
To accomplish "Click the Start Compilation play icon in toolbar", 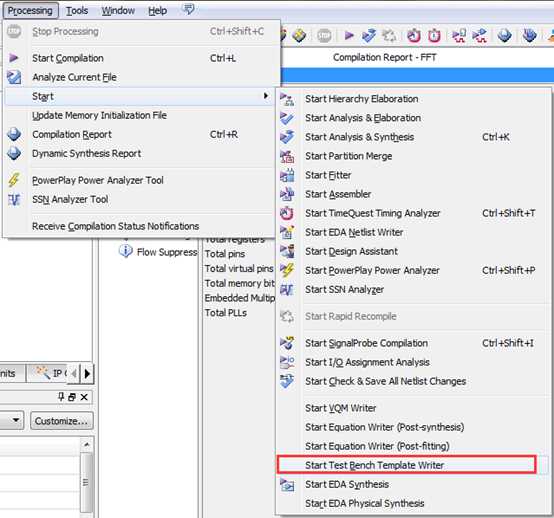I will [x=349, y=35].
